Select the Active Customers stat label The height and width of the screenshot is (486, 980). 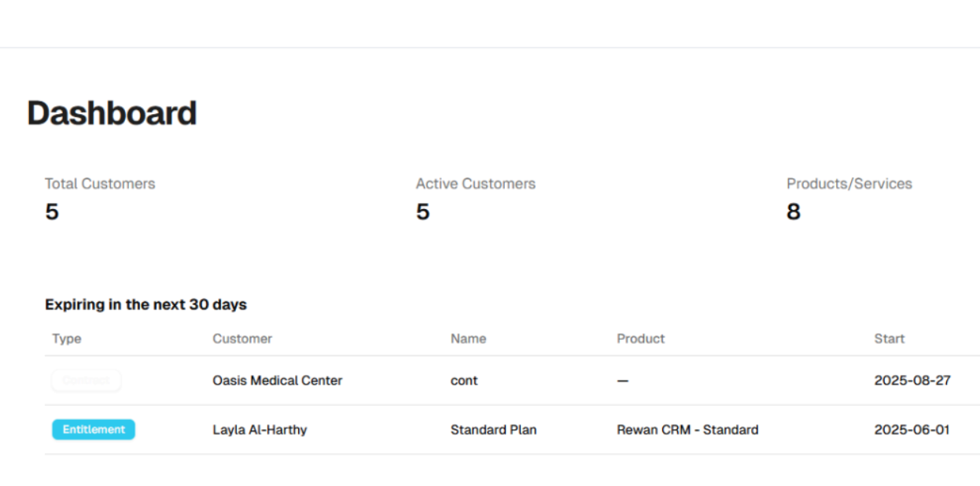[x=475, y=184]
